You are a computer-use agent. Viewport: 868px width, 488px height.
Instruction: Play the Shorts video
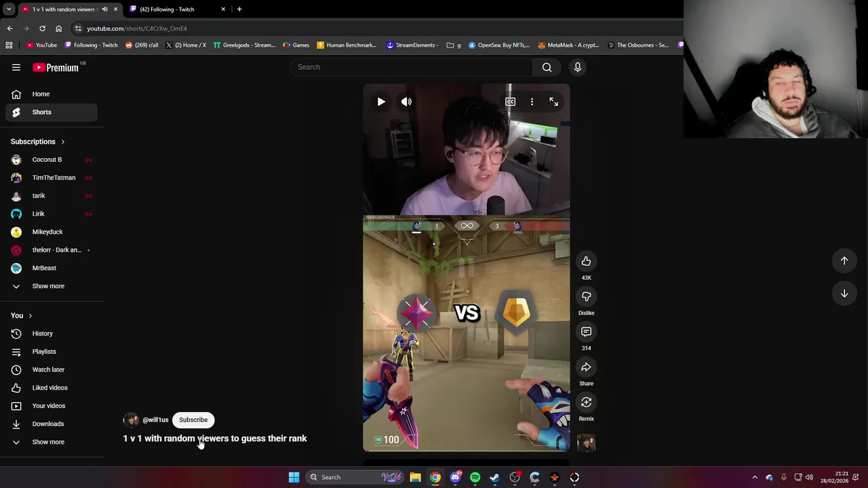tap(381, 102)
